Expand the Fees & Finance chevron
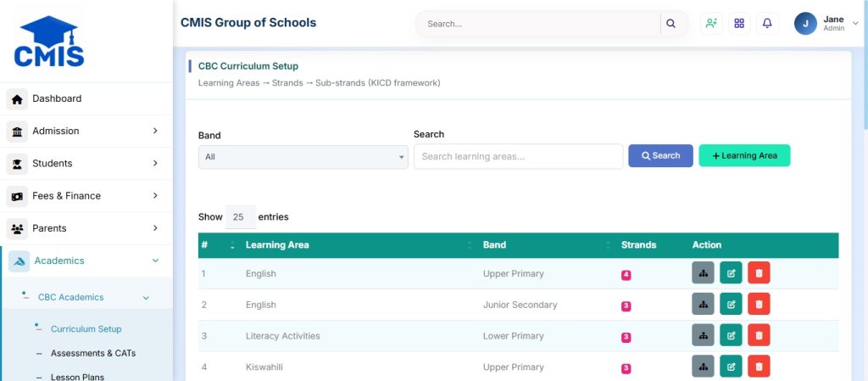This screenshot has width=868, height=381. point(155,195)
